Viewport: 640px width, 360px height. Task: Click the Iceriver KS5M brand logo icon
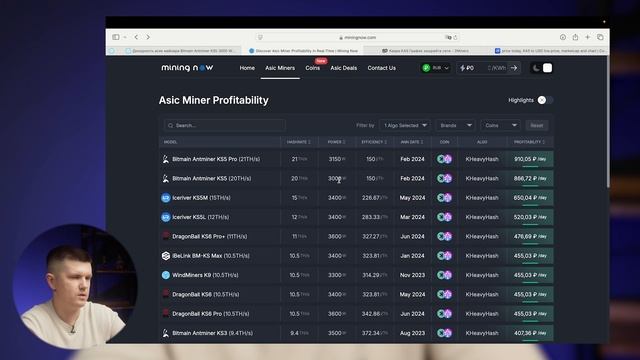[x=165, y=198]
